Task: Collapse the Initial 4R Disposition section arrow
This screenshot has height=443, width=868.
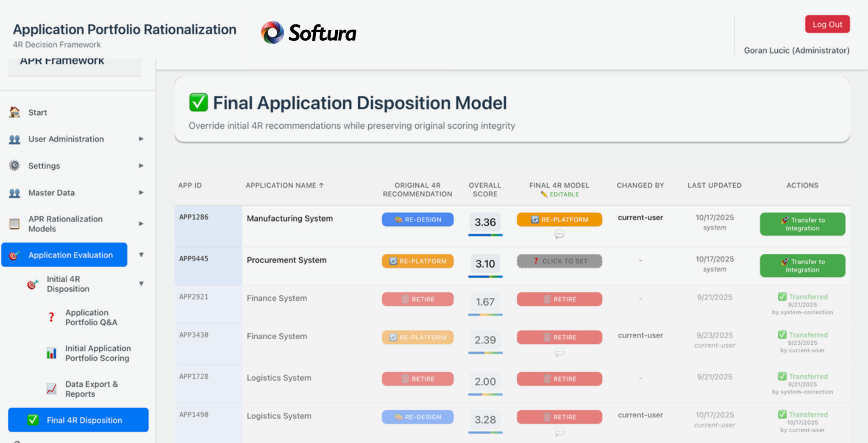Action: click(x=141, y=284)
